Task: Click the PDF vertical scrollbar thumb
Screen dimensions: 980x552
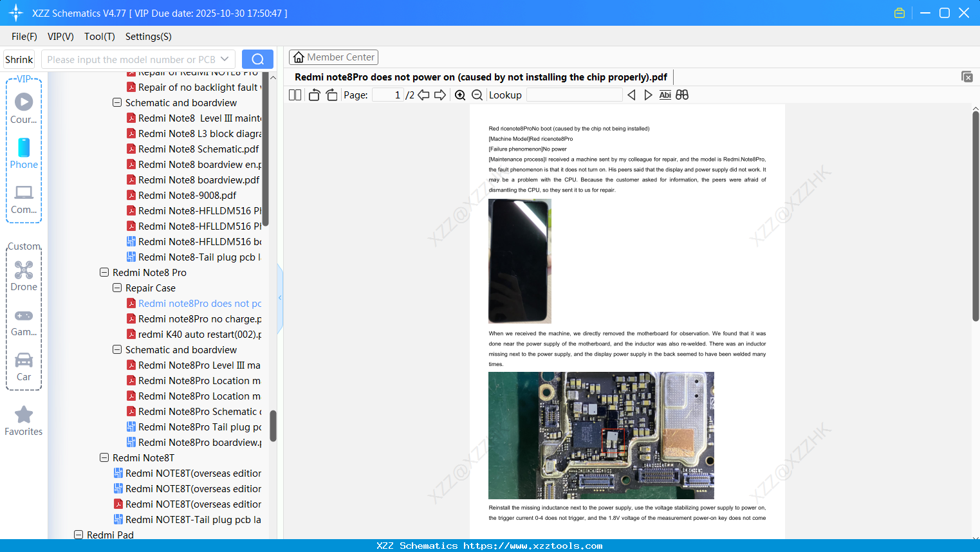Action: pos(975,216)
